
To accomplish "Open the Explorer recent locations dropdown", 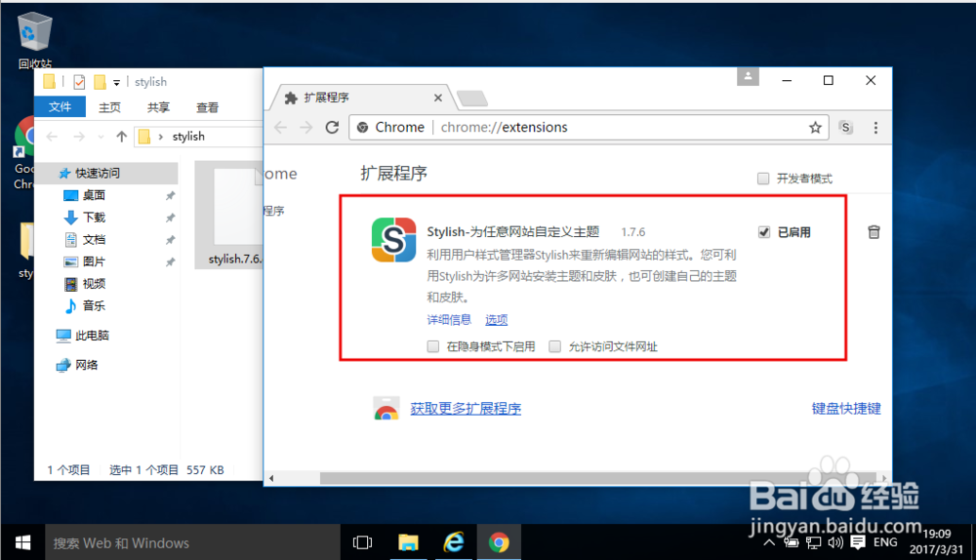I will point(101,137).
